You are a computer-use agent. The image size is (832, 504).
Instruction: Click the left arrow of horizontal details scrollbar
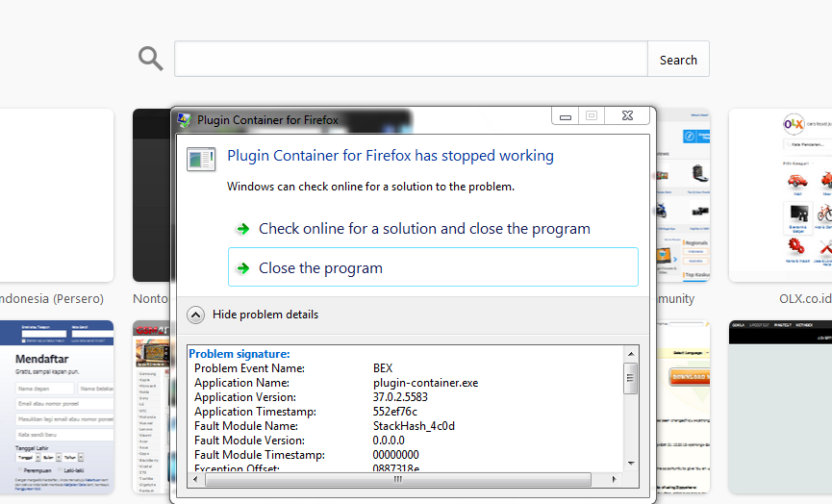(x=195, y=479)
